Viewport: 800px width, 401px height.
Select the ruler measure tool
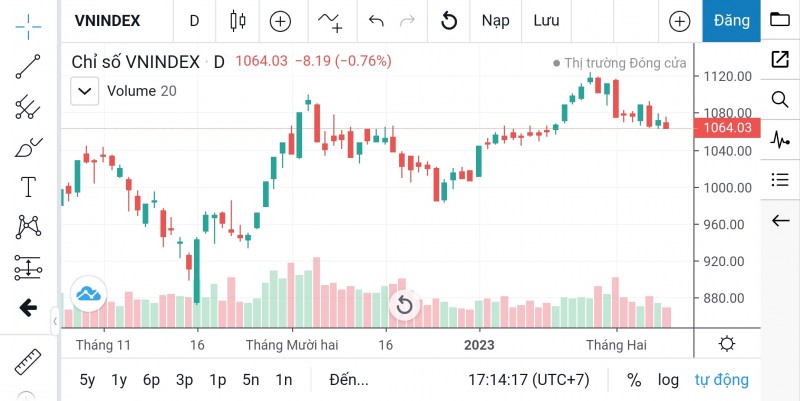[x=29, y=361]
